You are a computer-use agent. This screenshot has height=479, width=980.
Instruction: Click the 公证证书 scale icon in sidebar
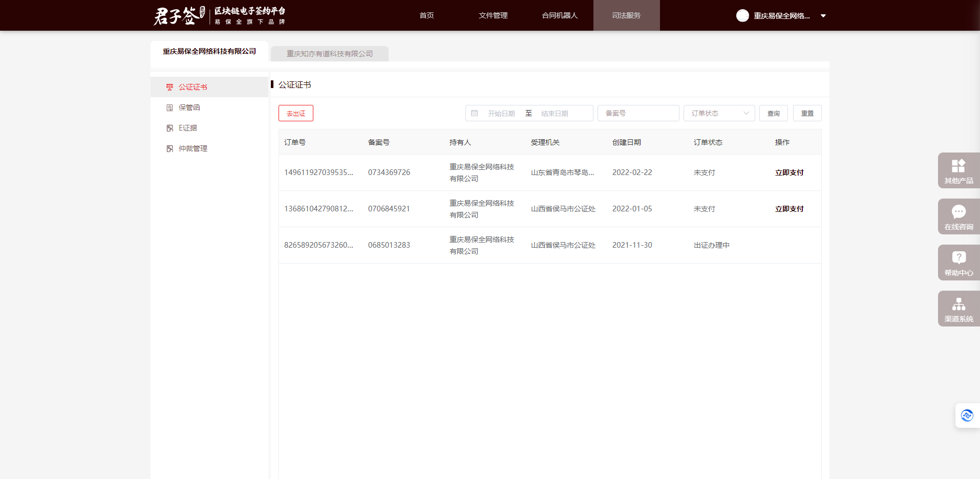click(169, 87)
